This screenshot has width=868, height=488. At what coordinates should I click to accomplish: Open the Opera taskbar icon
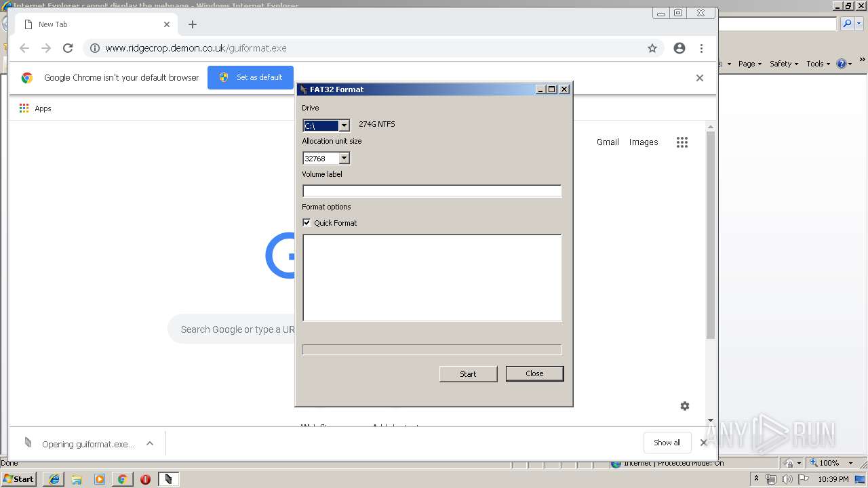point(146,479)
